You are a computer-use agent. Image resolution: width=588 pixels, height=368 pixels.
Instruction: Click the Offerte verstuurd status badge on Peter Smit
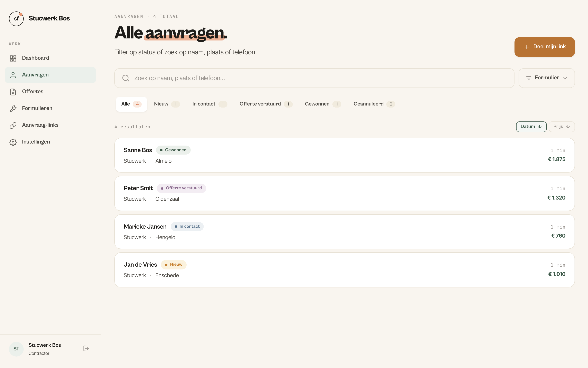[x=181, y=188]
